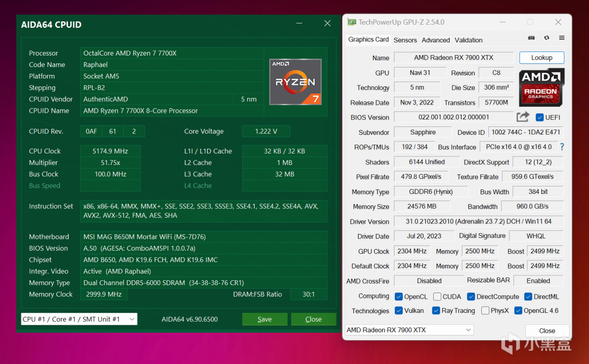Click the AMD CrossFire Disabled value

click(x=429, y=281)
